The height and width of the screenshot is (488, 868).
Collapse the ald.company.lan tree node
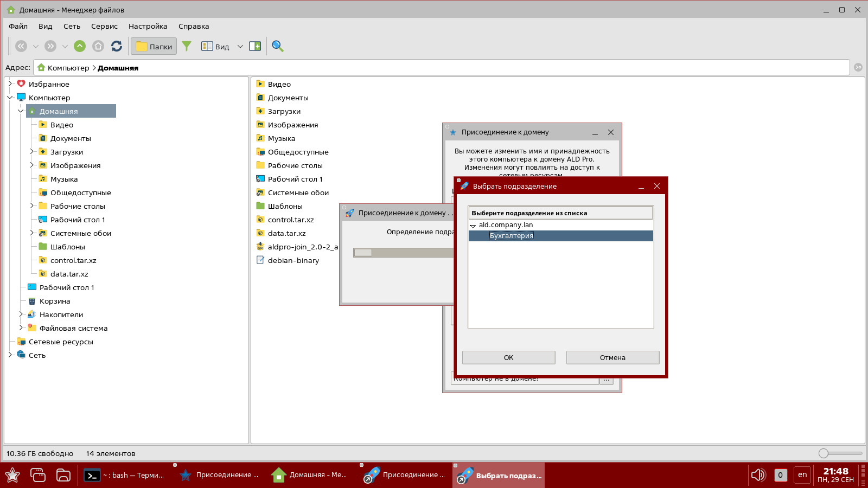click(473, 226)
